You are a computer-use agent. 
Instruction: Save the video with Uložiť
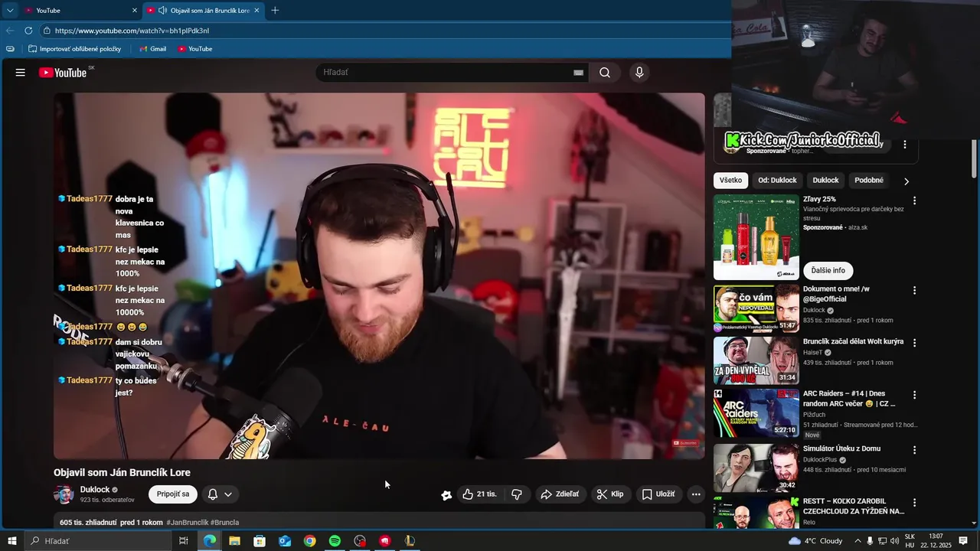[658, 494]
